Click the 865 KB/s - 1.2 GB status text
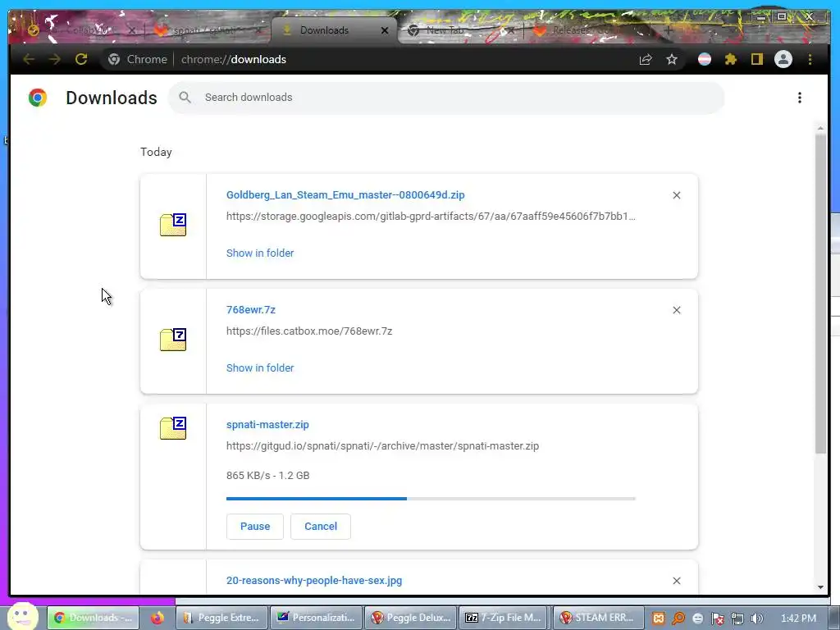Viewport: 840px width, 630px height. click(268, 476)
